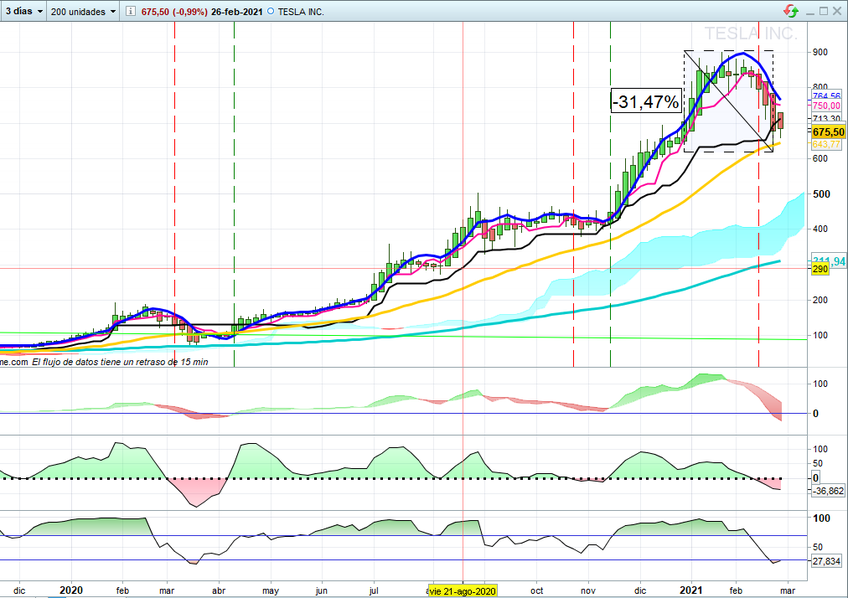Click the 26-feb-2021 date in the header
848x598 pixels.
click(x=237, y=11)
